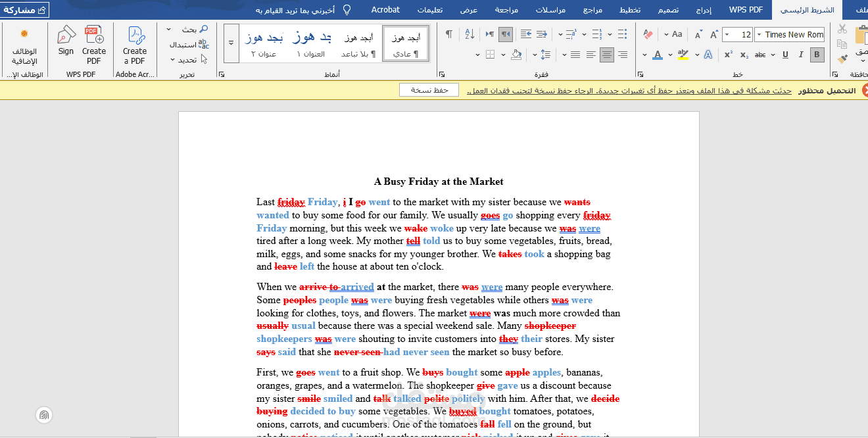Click the Save a Copy (حفظ نسخة) button
This screenshot has height=438, width=868.
tap(429, 90)
